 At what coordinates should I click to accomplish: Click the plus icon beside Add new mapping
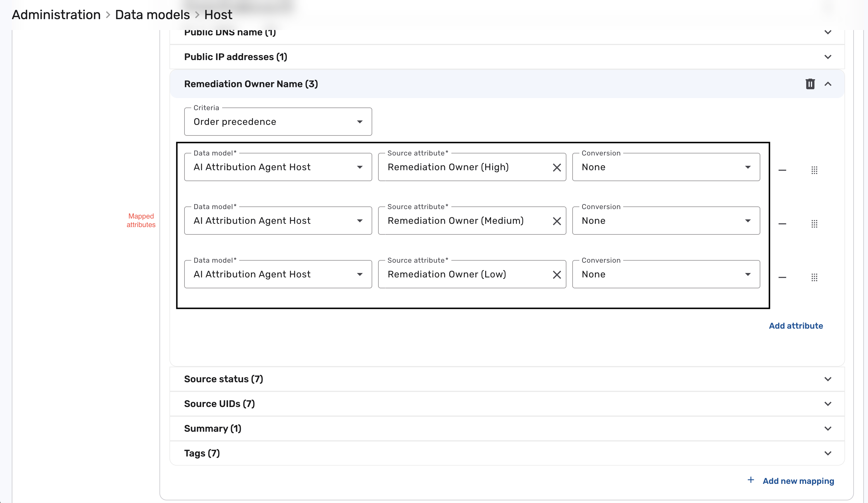751,480
